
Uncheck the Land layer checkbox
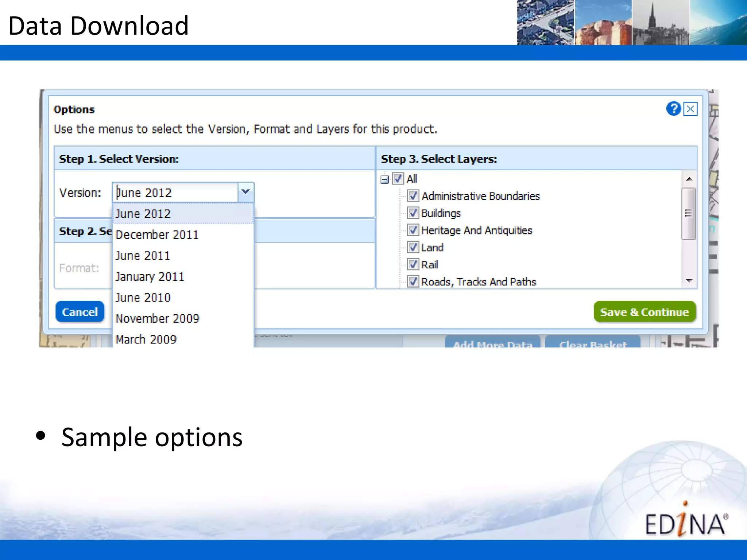point(413,247)
